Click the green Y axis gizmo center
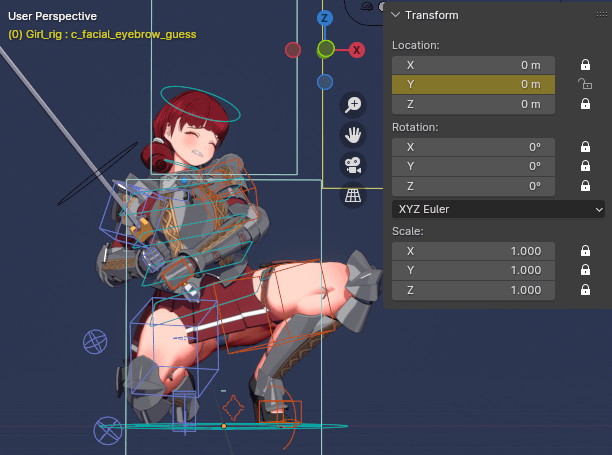The height and width of the screenshot is (455, 612). pos(325,49)
